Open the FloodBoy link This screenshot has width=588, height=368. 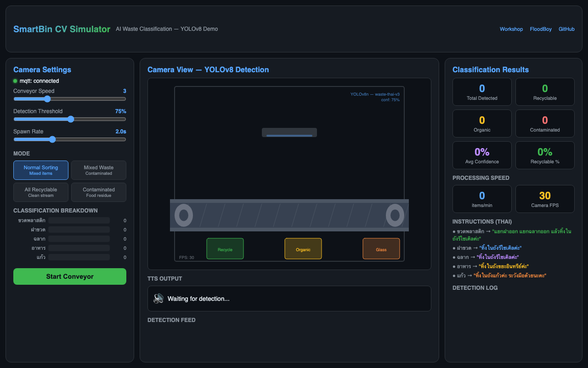(541, 29)
